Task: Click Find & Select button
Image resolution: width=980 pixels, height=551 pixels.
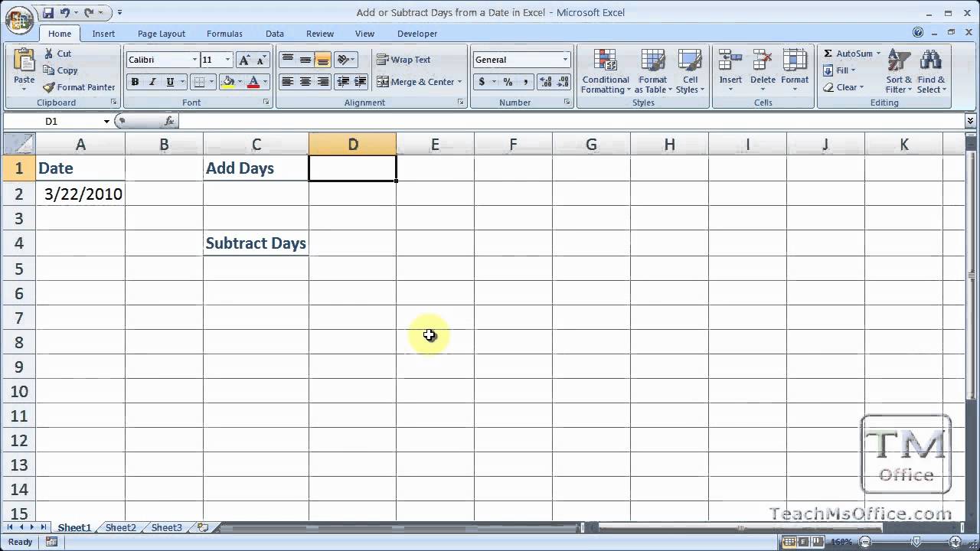Action: (931, 72)
